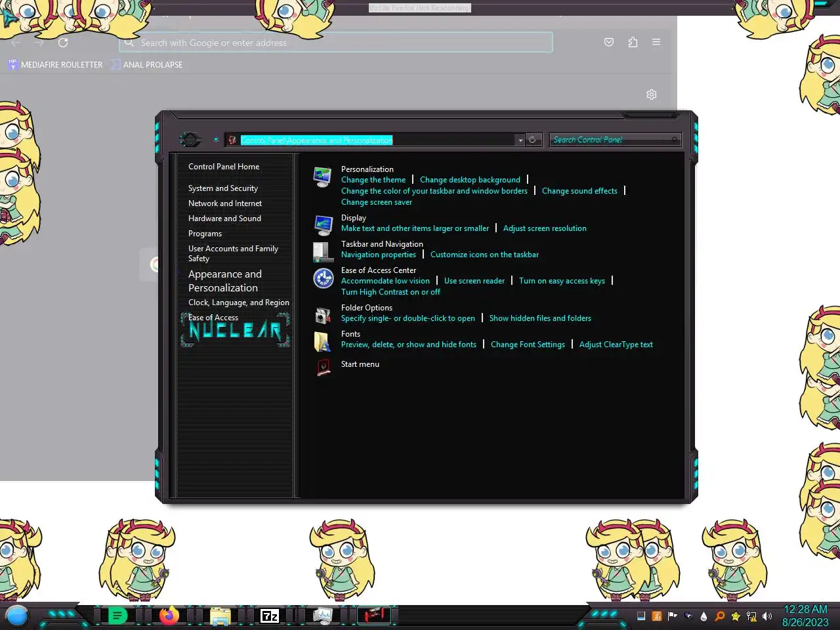840x630 pixels.
Task: Open the Folder Options icon
Action: (x=323, y=316)
